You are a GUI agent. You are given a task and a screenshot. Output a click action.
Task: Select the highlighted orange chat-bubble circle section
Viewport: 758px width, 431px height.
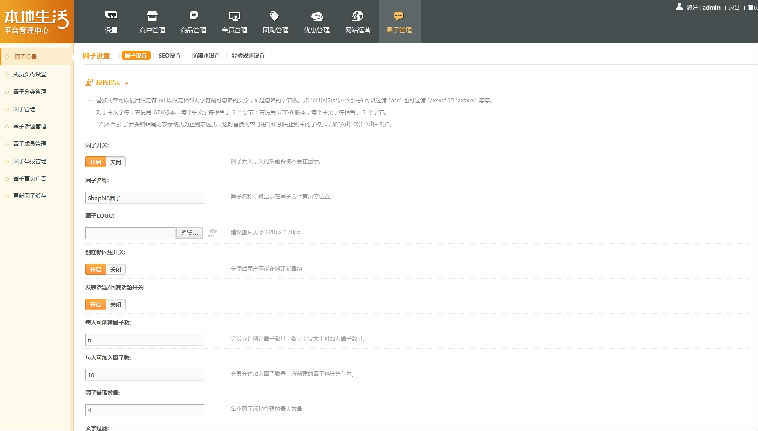click(399, 22)
